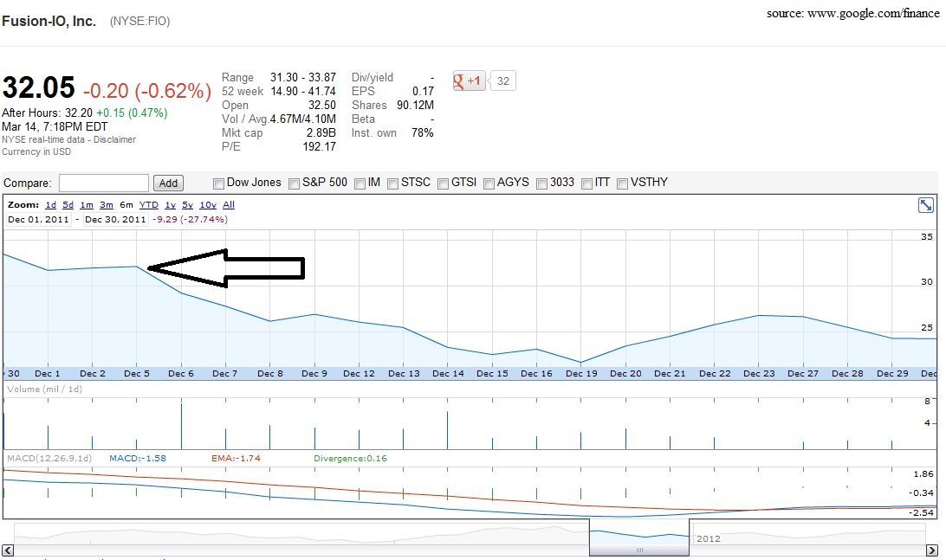Set chart zoom to 5d

tap(68, 205)
